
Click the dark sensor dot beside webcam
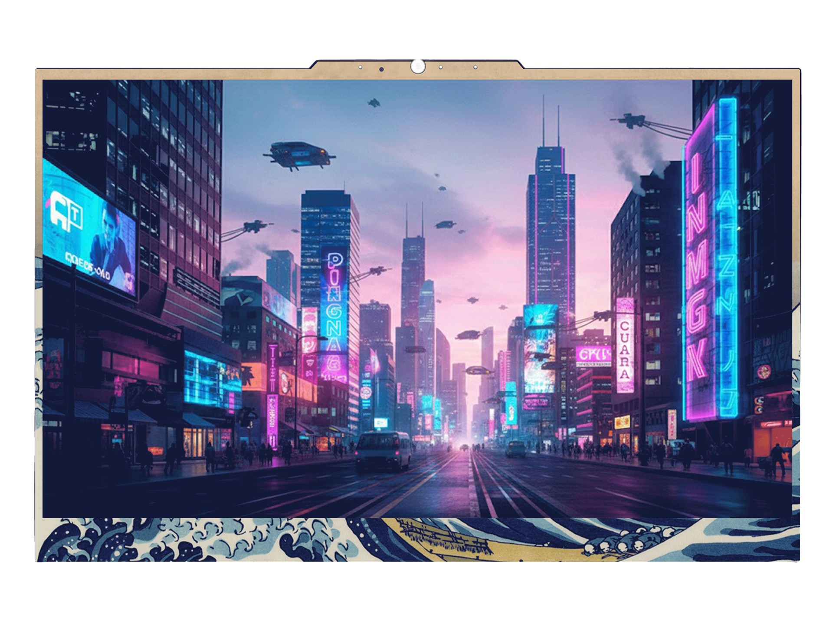click(381, 69)
